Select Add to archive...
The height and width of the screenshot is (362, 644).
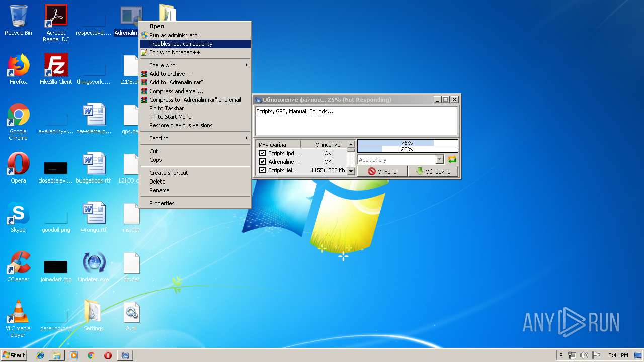click(x=195, y=74)
